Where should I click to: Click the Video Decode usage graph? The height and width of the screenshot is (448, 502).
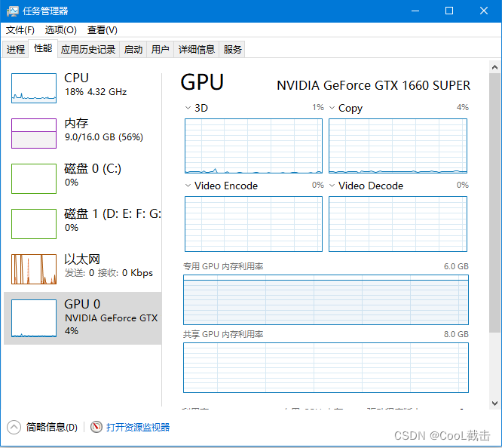click(398, 224)
